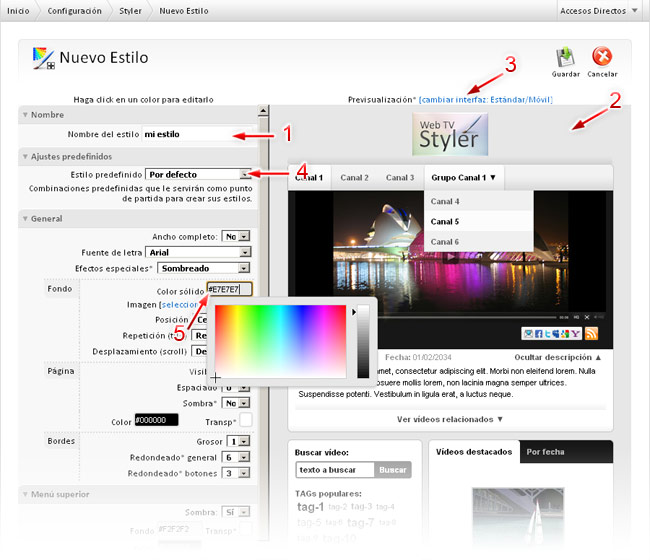Click play button overlay on video

point(450,257)
